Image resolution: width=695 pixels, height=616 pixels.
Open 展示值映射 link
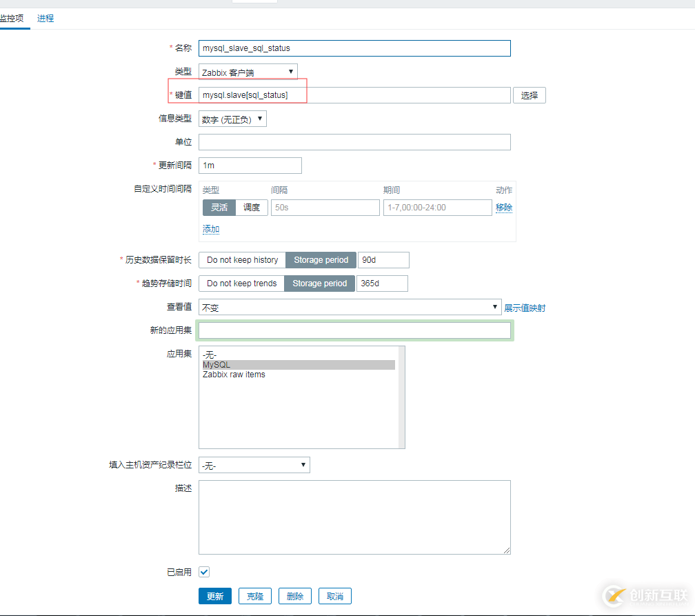(x=527, y=306)
